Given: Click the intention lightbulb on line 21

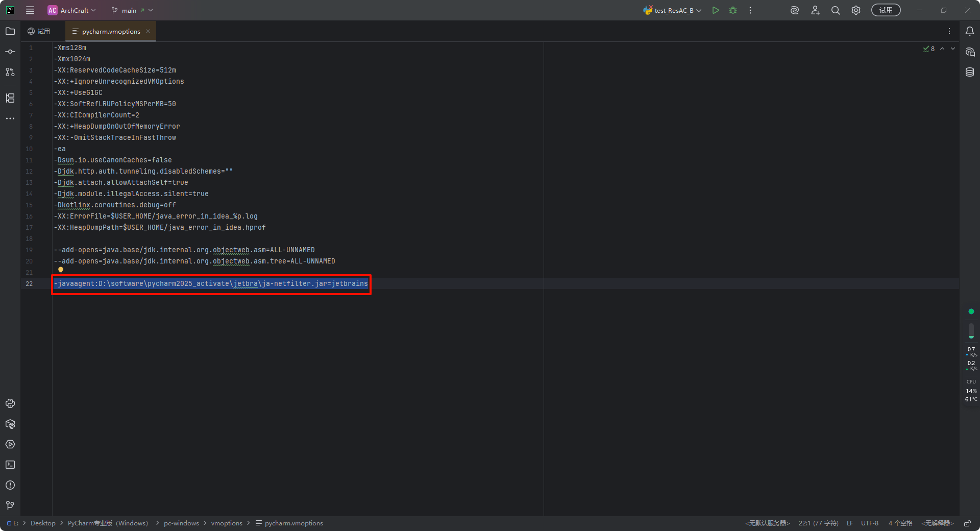Looking at the screenshot, I should click(x=61, y=270).
